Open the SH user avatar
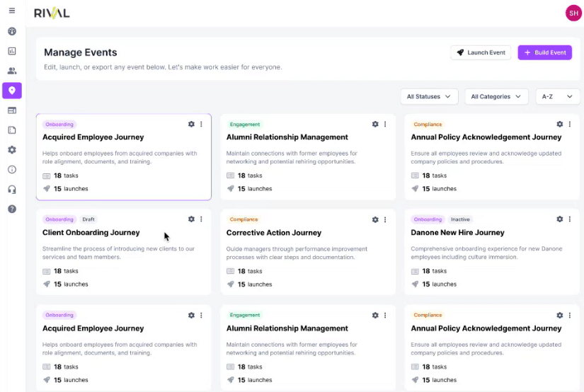This screenshot has height=392, width=584. click(573, 13)
